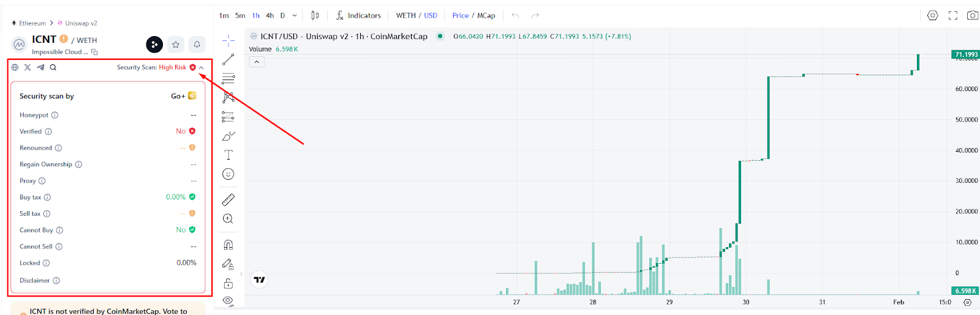Select the 5m timeframe

[x=240, y=15]
